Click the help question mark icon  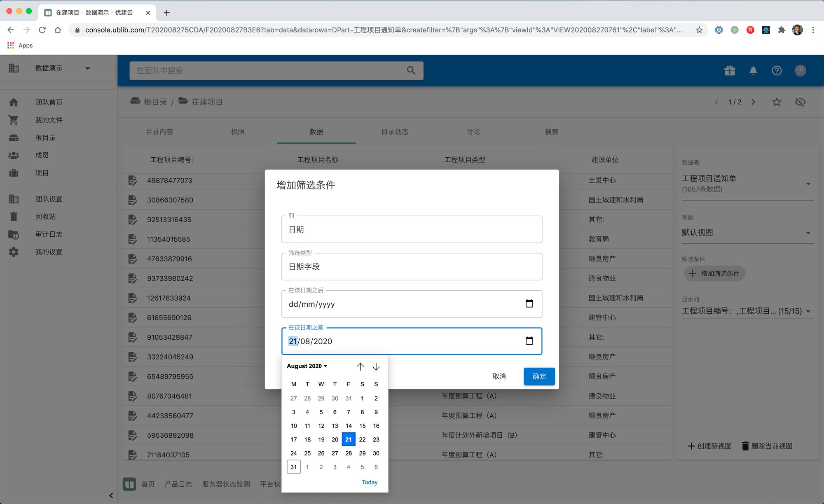[x=777, y=70]
